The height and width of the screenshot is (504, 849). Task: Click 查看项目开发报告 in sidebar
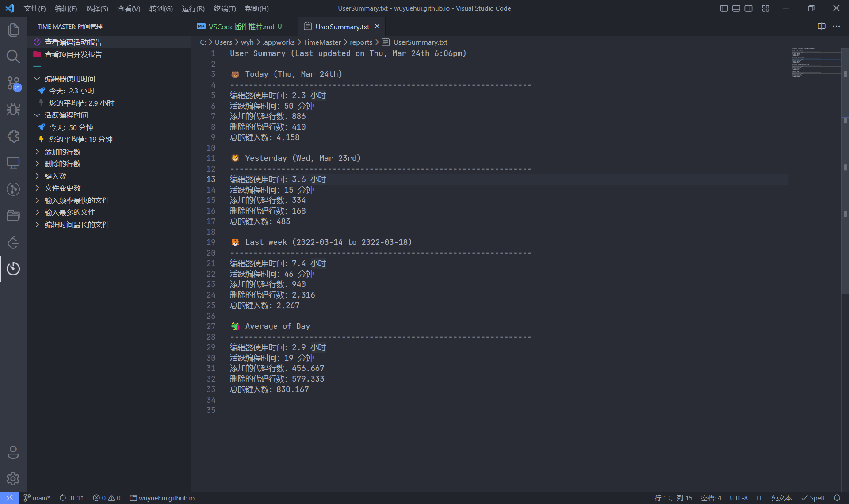[x=73, y=54]
